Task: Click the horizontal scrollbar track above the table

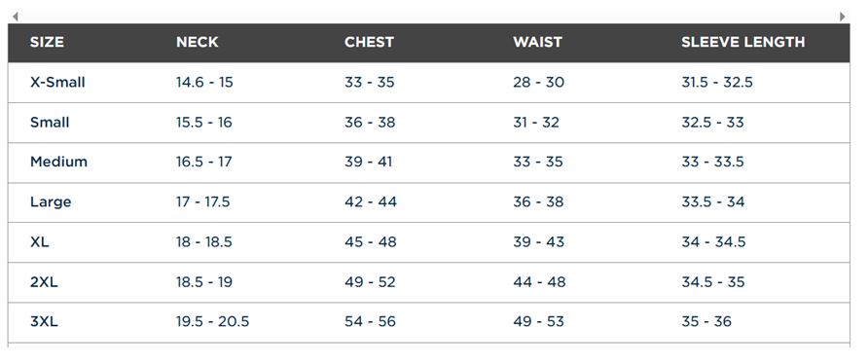Action: click(x=429, y=17)
